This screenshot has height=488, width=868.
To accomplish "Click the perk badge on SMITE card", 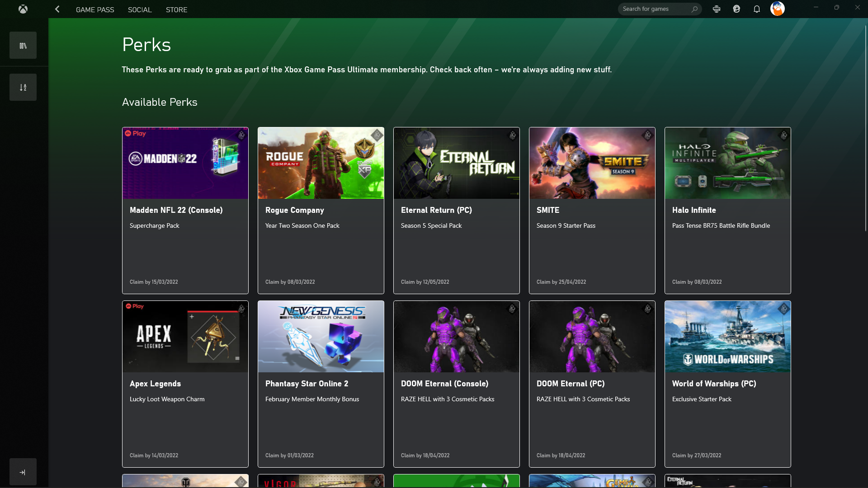I will (x=648, y=135).
